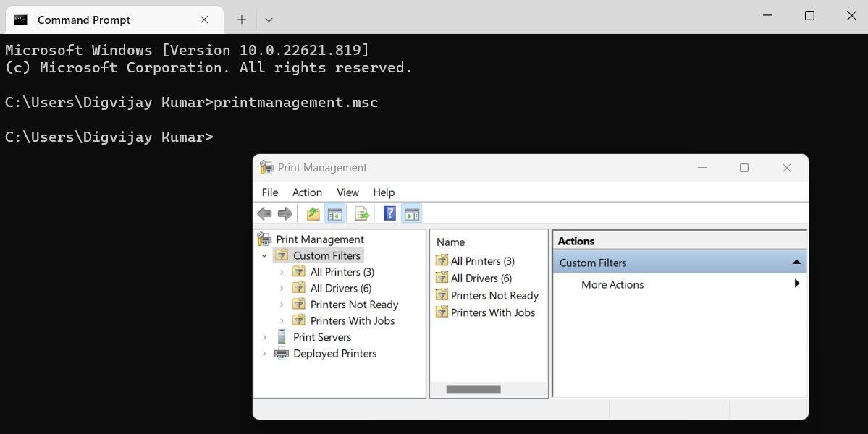
Task: Click Printers Not Ready filter icon in tree
Action: pos(299,304)
